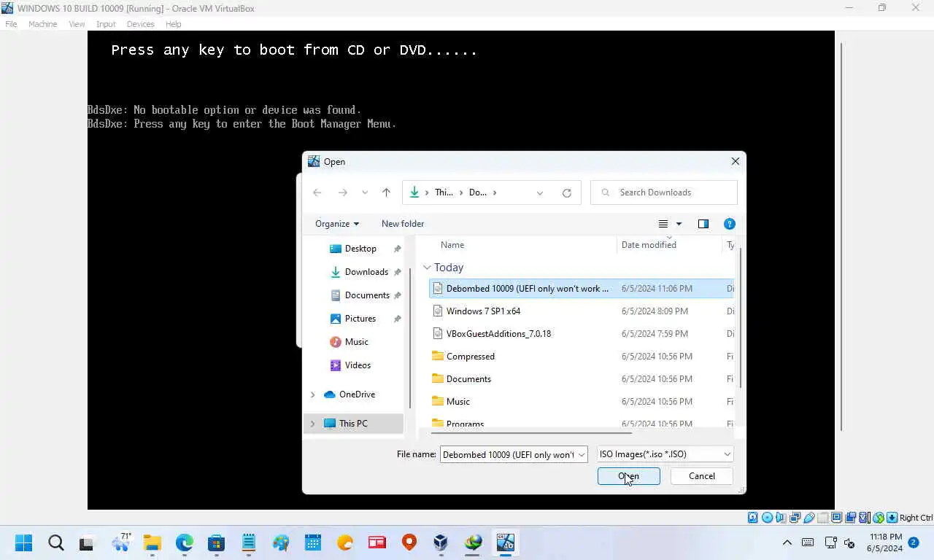934x560 pixels.
Task: Open the File menu in VirtualBox
Action: click(x=11, y=24)
